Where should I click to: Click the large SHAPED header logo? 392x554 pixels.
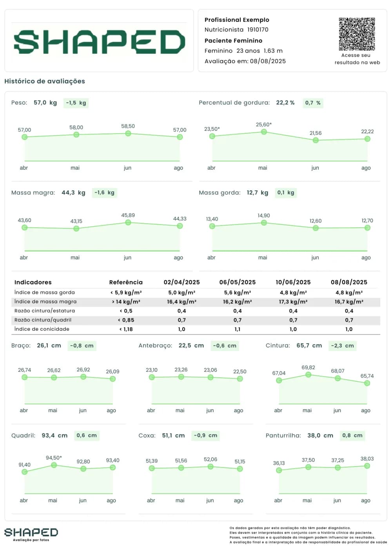pos(99,42)
